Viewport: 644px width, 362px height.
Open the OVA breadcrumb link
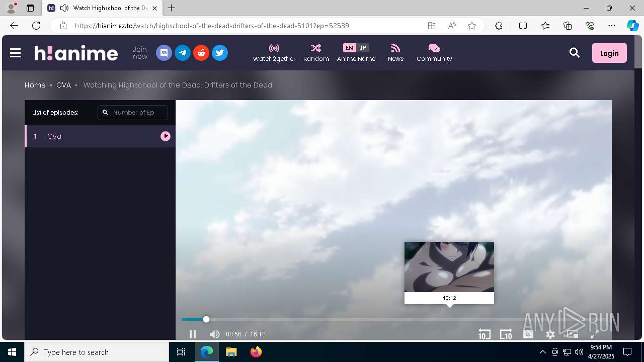click(x=63, y=85)
